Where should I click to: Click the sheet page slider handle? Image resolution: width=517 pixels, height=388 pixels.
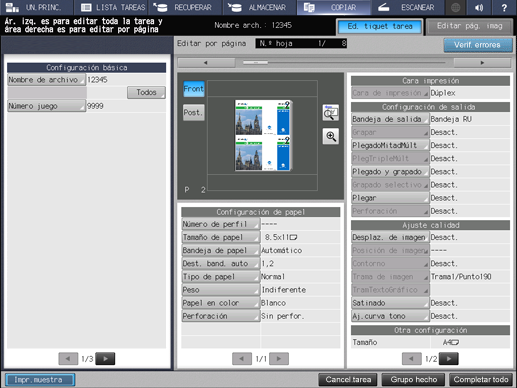coord(255,63)
